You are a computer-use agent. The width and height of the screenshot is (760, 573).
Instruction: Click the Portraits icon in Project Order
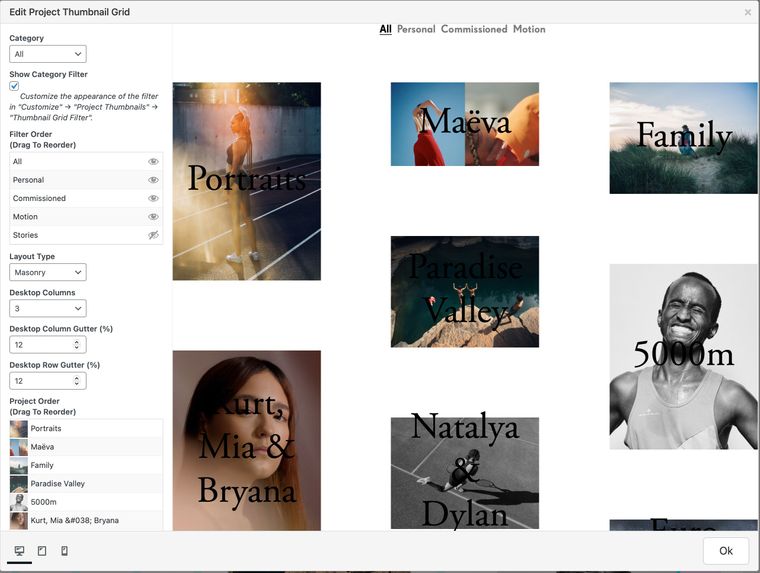coord(19,429)
